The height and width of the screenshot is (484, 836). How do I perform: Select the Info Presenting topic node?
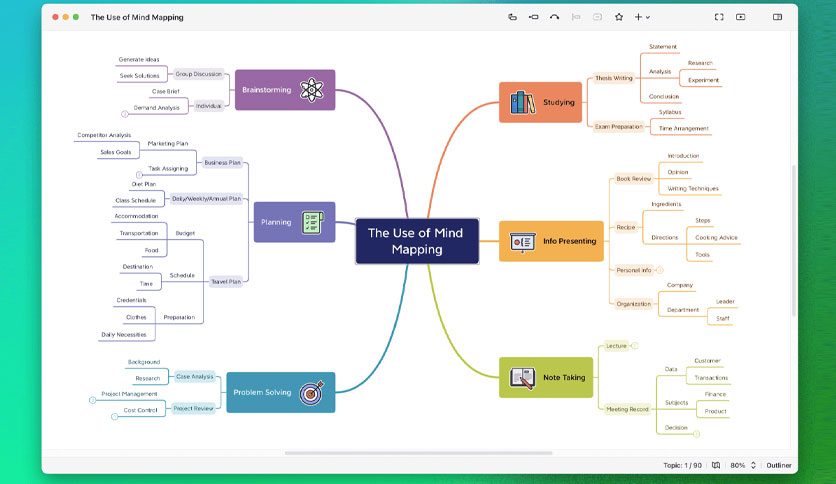[551, 241]
